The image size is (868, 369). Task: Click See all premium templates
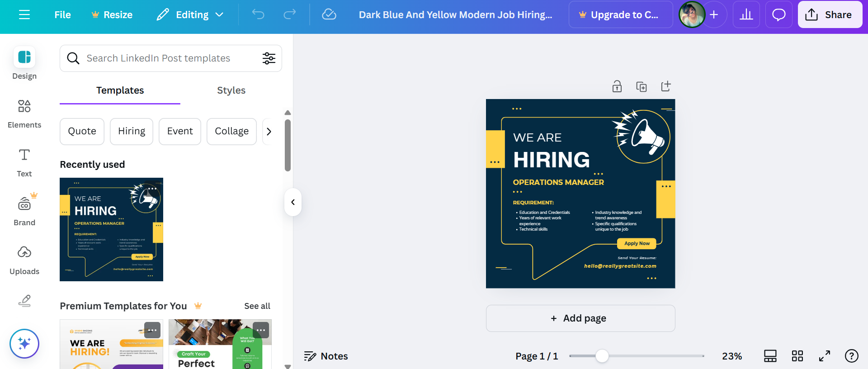(x=257, y=306)
